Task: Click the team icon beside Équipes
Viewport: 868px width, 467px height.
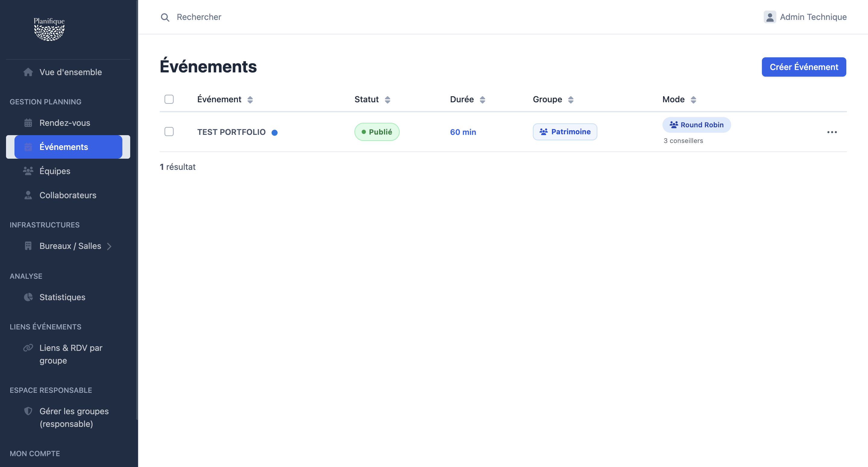Action: click(x=28, y=171)
